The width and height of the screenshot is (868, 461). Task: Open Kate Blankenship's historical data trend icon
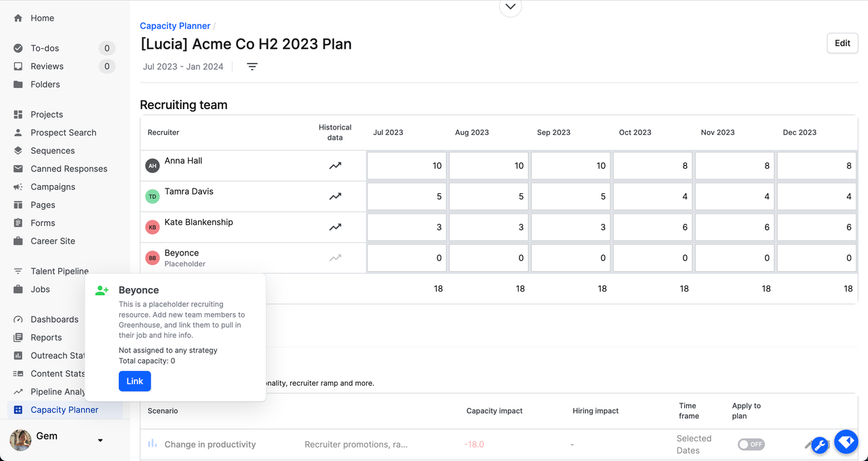(335, 227)
